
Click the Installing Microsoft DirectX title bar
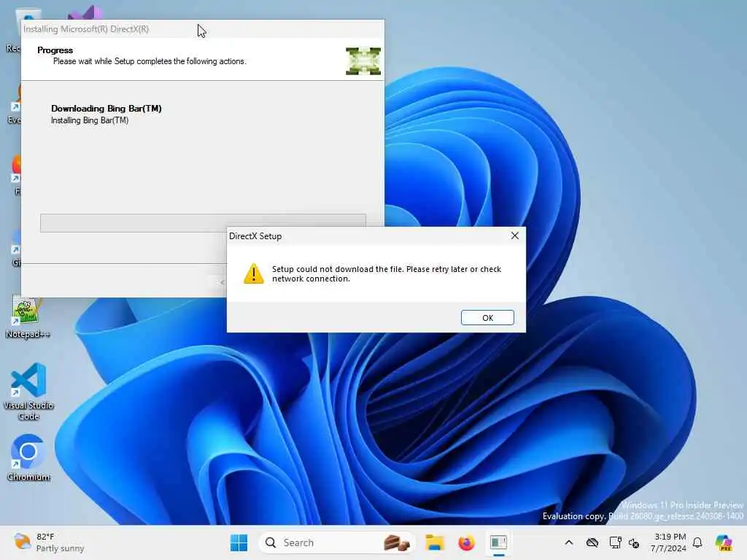(x=203, y=29)
